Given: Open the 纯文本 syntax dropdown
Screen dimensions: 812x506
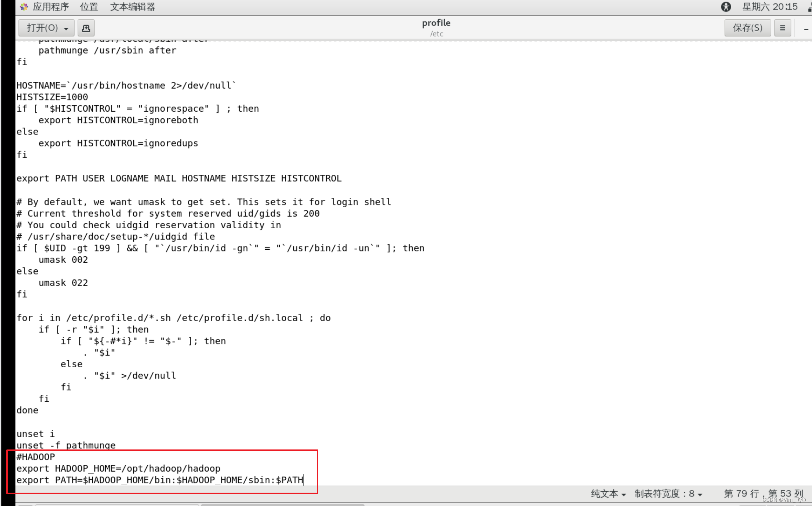Looking at the screenshot, I should click(608, 494).
